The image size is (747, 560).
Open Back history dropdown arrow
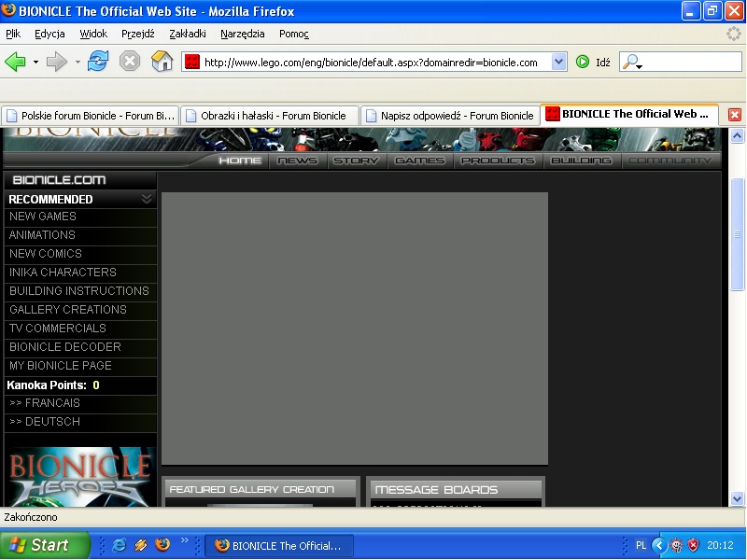pyautogui.click(x=35, y=62)
